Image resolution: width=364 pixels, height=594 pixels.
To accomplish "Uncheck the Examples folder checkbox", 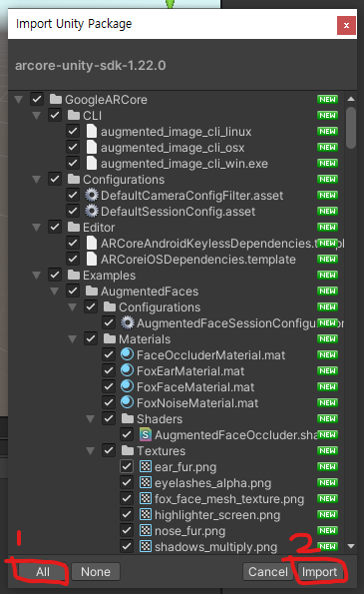I will [x=55, y=275].
